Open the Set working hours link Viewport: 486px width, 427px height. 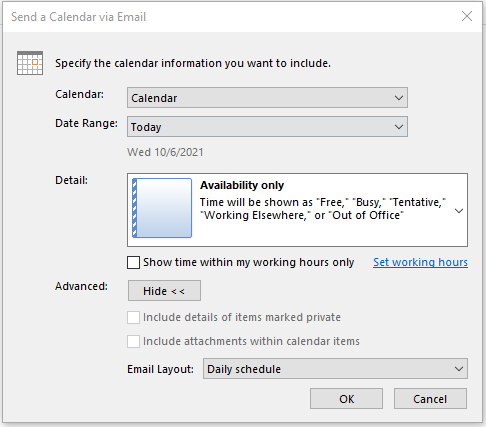pos(420,262)
